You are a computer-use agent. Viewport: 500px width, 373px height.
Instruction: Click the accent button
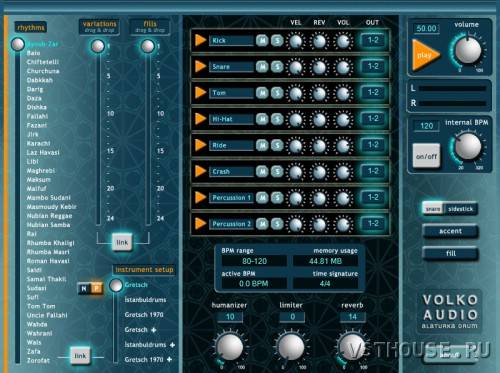pos(450,231)
